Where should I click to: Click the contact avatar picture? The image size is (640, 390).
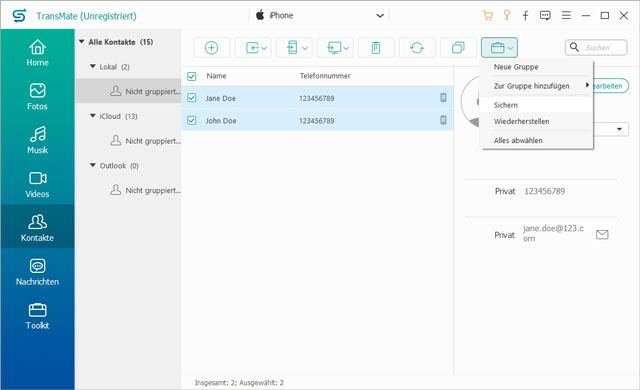[471, 102]
